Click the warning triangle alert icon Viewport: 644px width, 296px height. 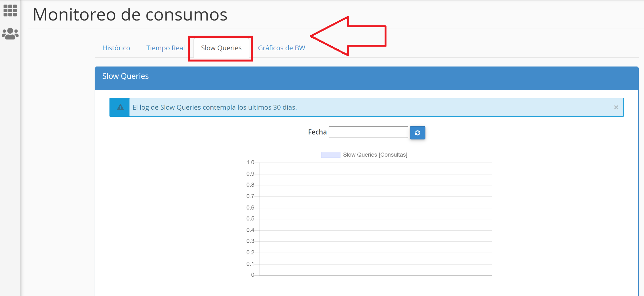(x=120, y=107)
